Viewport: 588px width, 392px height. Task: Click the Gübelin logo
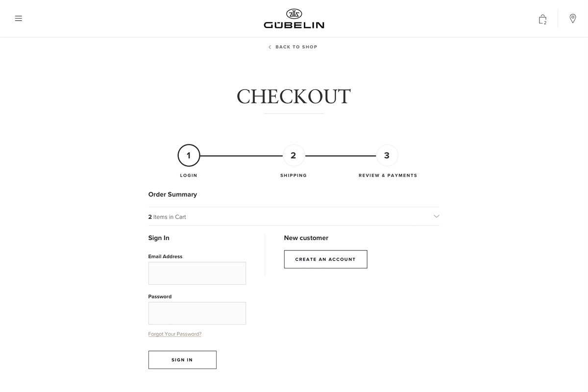294,19
